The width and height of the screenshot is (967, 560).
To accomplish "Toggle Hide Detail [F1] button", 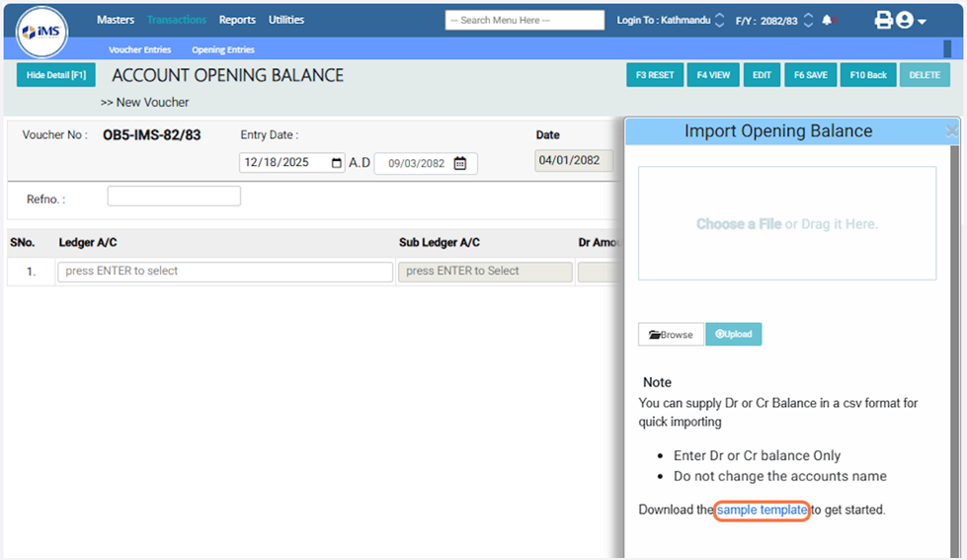I will pos(56,75).
